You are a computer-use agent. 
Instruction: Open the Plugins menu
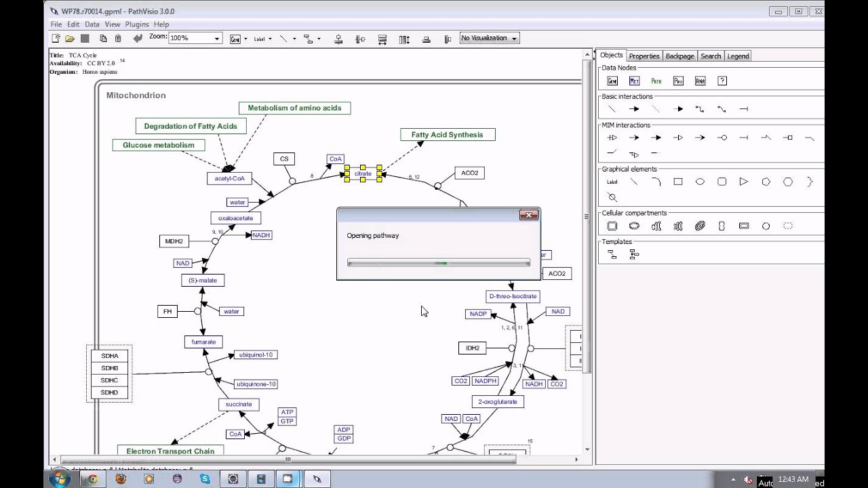pyautogui.click(x=137, y=24)
